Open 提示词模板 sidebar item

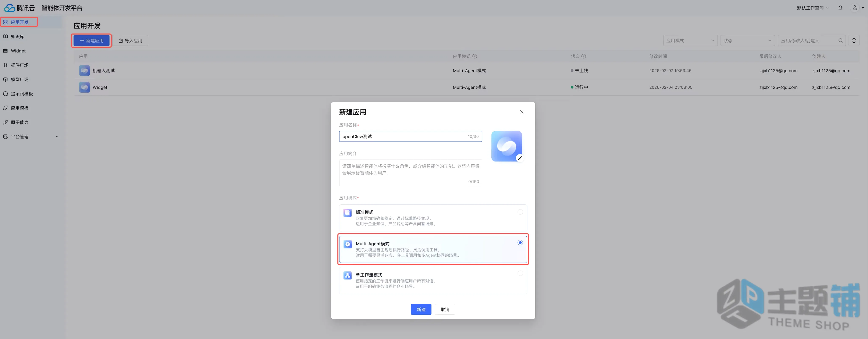[22, 94]
